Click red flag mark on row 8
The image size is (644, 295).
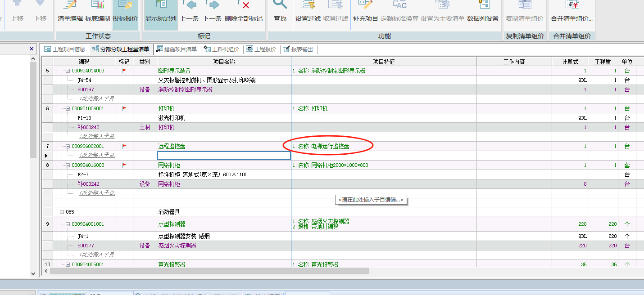(124, 165)
